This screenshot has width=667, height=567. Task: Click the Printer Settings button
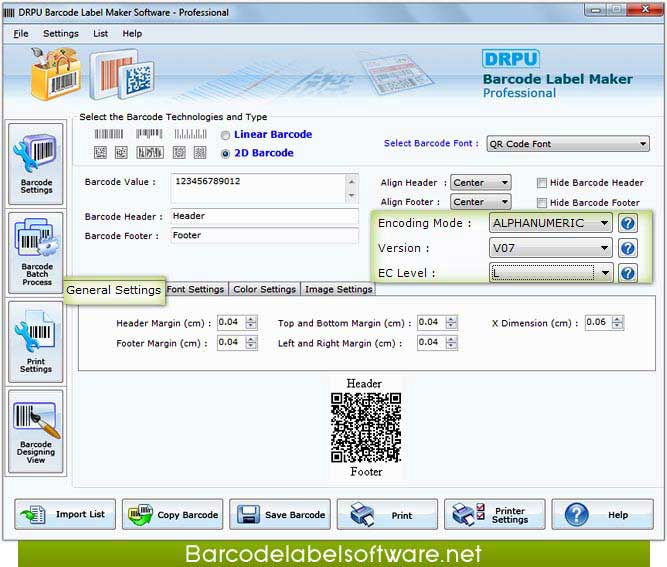pos(495,514)
